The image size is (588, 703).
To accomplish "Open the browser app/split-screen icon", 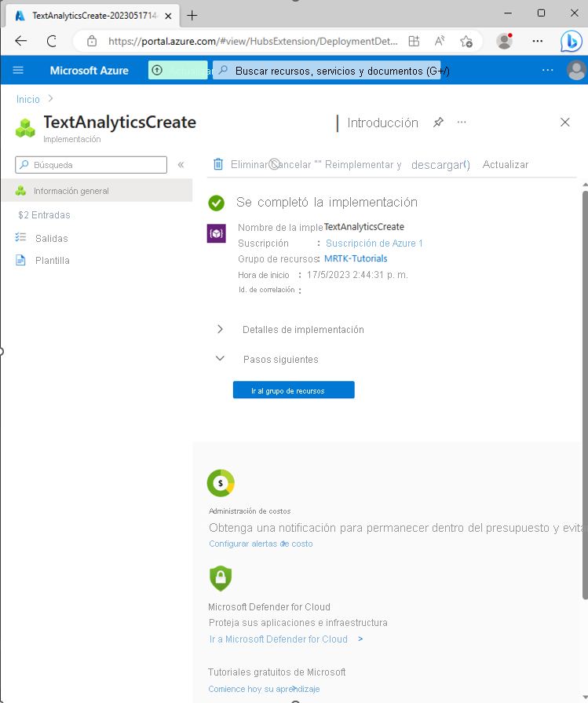I will 414,42.
